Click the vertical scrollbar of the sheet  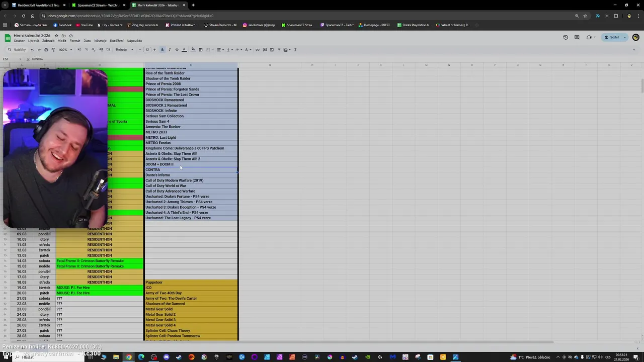click(x=642, y=85)
